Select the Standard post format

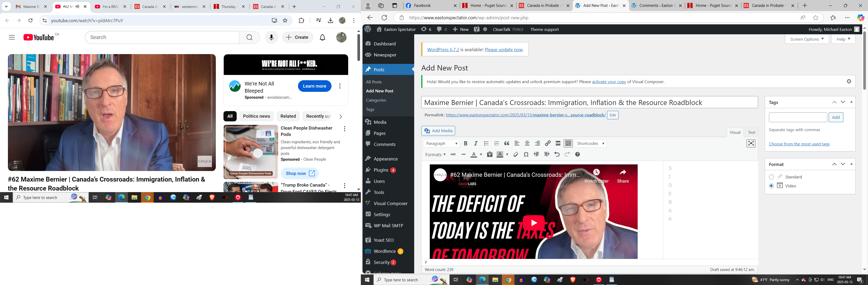coord(771,177)
